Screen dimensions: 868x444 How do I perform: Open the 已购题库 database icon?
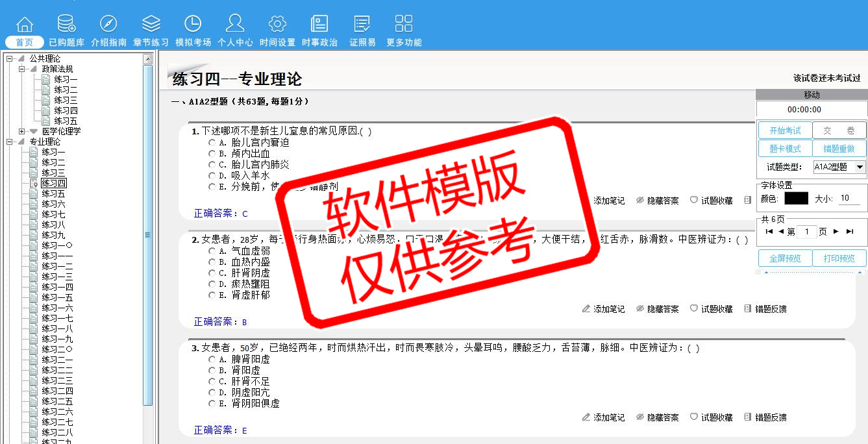click(x=66, y=24)
